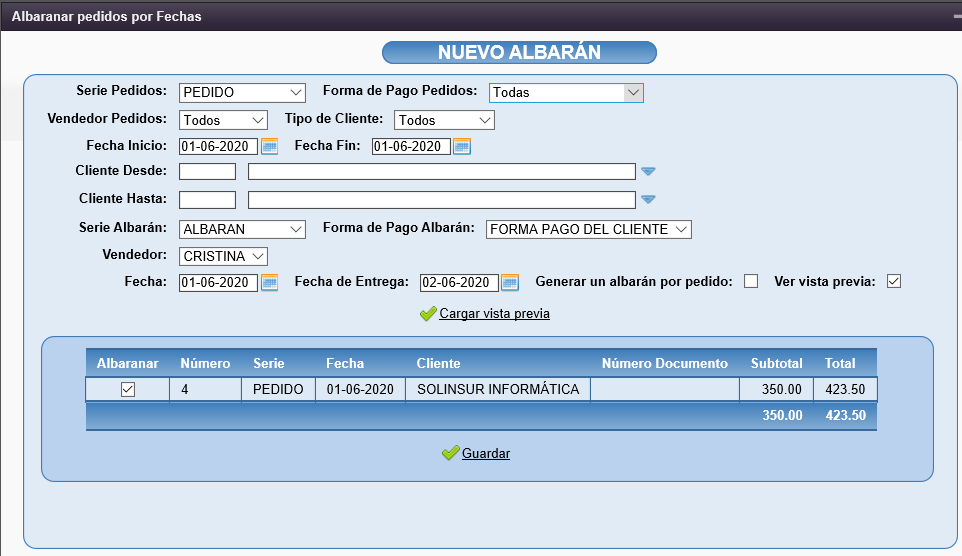Open Forma de Pago Albarán dropdown
The height and width of the screenshot is (556, 962).
[x=588, y=230]
